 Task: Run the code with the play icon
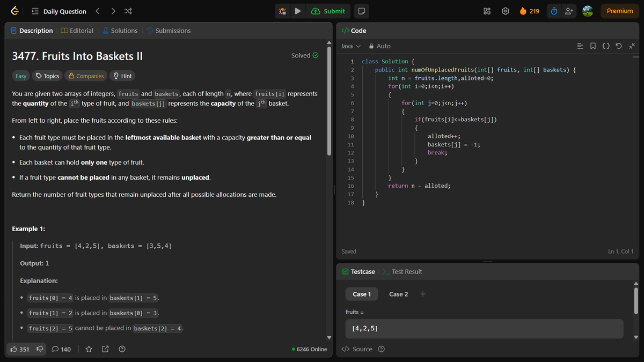(298, 11)
